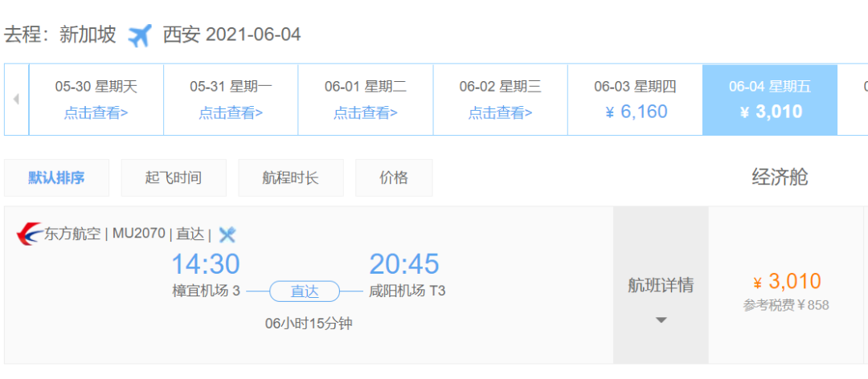Click departure time 14:30
Viewport: 868px width, 379px height.
[x=206, y=264]
